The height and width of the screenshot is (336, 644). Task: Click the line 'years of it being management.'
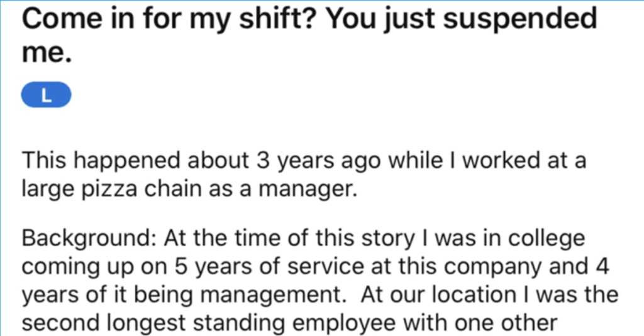tap(184, 295)
